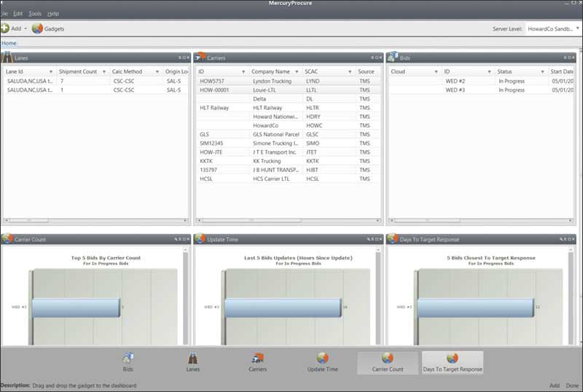Click the Lanes panel road icon
Image resolution: width=583 pixels, height=392 pixels.
[7, 58]
